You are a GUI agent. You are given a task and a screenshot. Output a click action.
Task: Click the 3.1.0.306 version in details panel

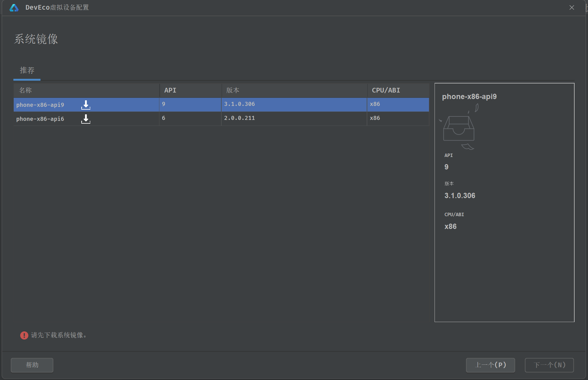[460, 196]
